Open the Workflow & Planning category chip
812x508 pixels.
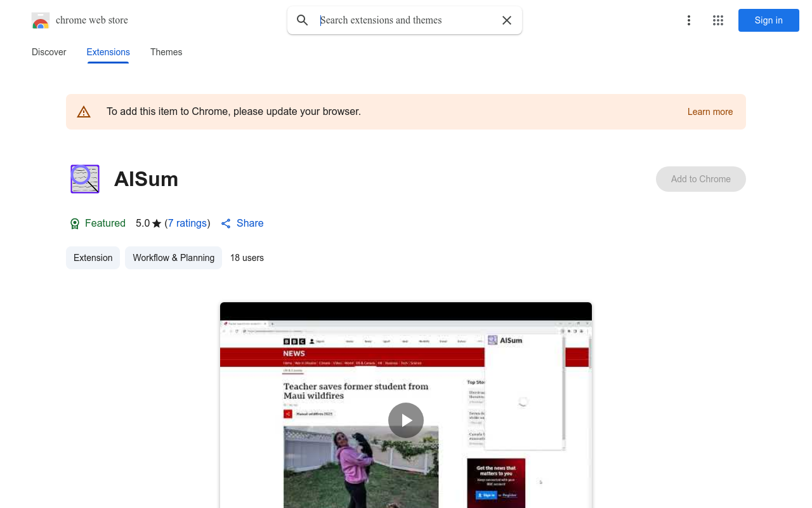pos(173,258)
